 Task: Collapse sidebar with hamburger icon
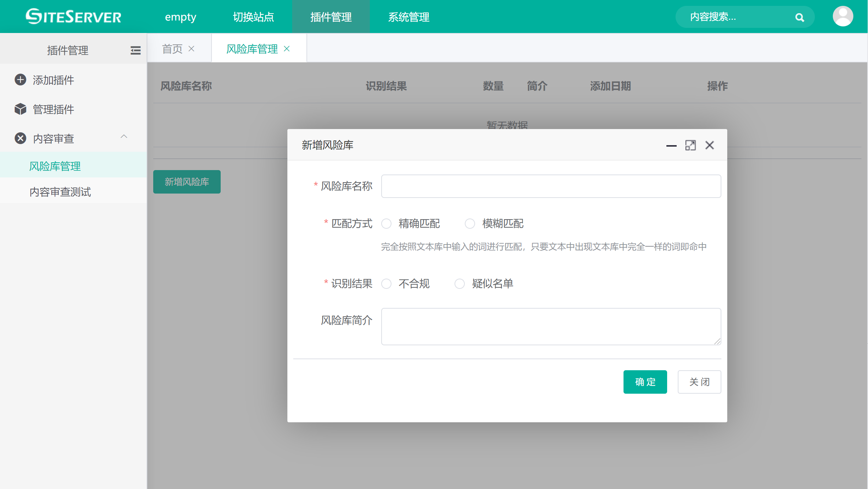click(x=135, y=50)
